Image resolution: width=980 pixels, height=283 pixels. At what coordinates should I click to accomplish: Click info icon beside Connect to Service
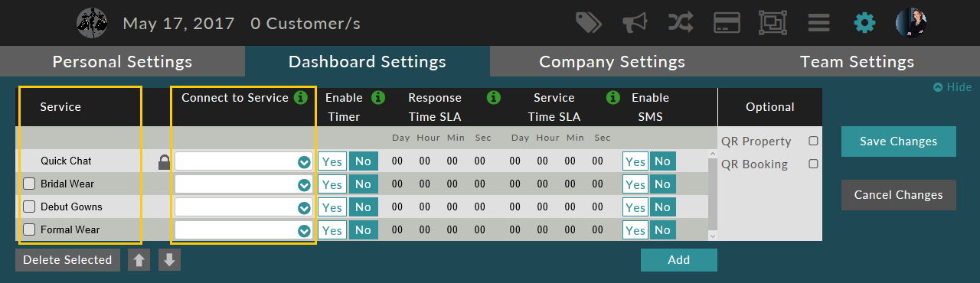pyautogui.click(x=301, y=98)
